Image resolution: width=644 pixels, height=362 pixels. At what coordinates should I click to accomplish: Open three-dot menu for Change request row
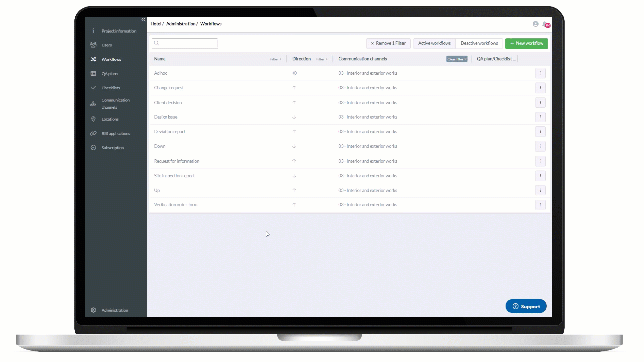[540, 88]
